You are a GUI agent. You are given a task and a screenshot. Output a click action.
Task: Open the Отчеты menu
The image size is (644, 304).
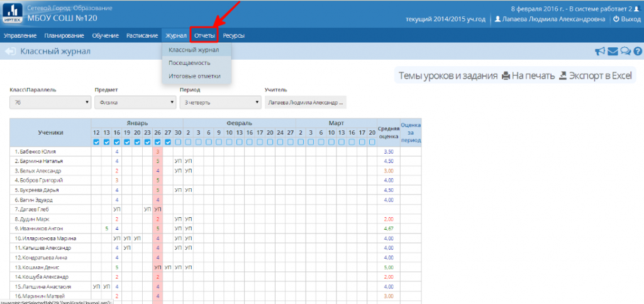point(204,36)
